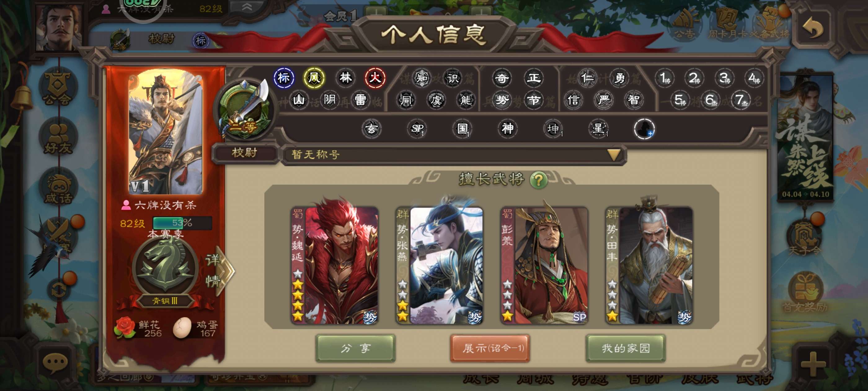The image size is (868, 391).
Task: Open the chat bubble icon
Action: coord(55,363)
